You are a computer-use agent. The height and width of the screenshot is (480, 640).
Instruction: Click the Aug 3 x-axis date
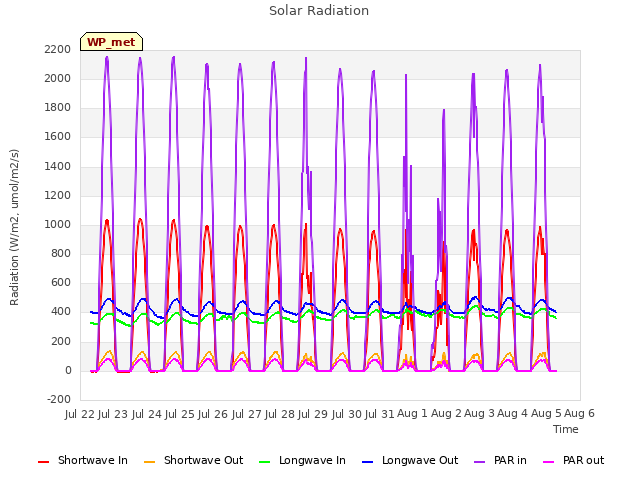[x=480, y=414]
